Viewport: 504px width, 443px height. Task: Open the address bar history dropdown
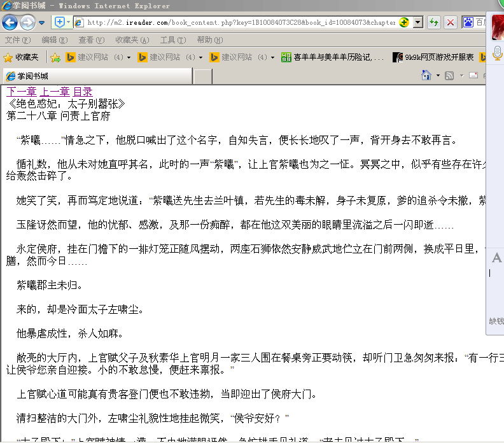[418, 22]
